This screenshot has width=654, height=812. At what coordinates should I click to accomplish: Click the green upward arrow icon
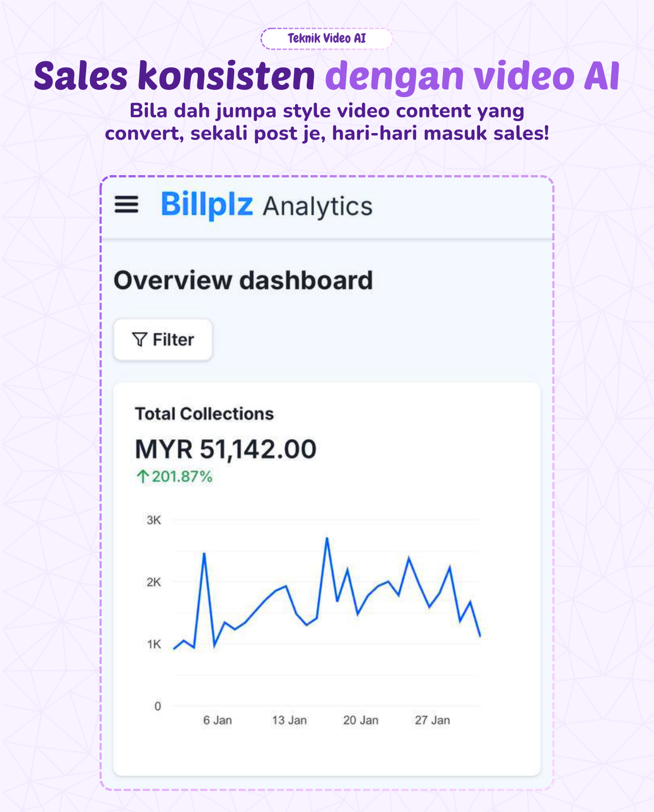click(142, 477)
